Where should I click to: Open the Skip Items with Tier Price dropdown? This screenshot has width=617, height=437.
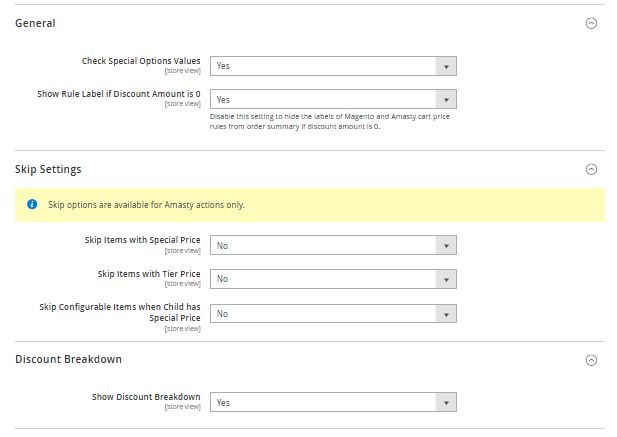tap(333, 279)
